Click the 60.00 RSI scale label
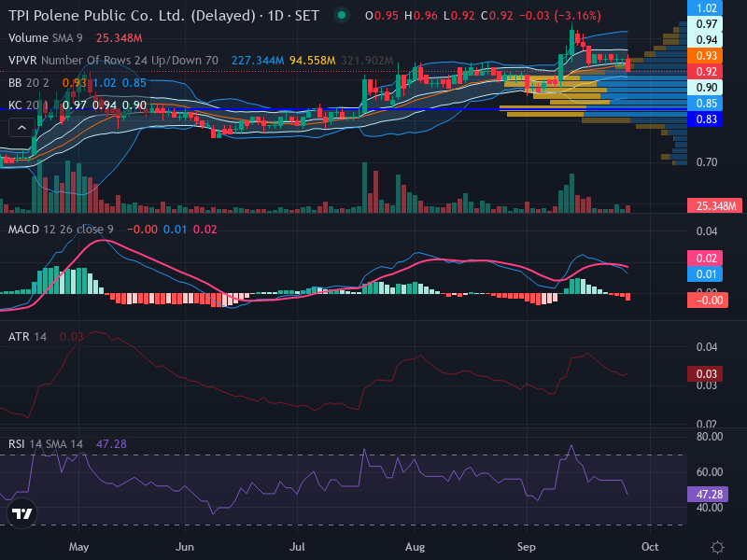Image resolution: width=747 pixels, height=560 pixels. (710, 472)
